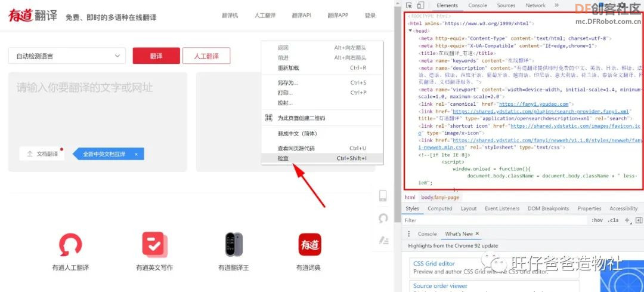The height and width of the screenshot is (292, 644).
Task: Open the 有道翻译王 device icon
Action: 234,244
